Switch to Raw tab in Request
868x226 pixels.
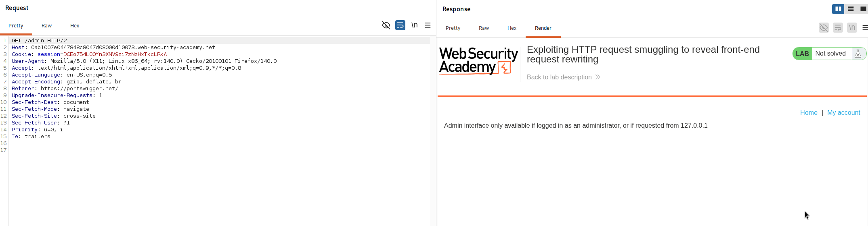46,25
